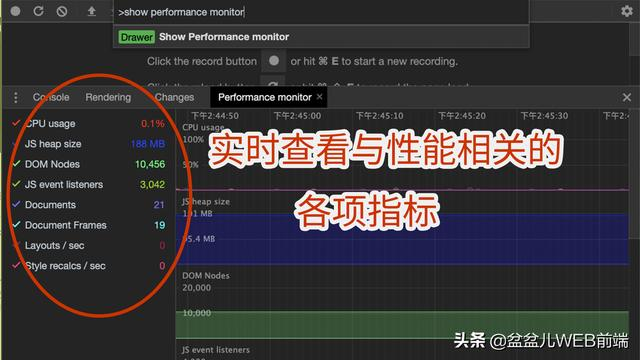Click the 下午2:45:30 timeline label
Viewport: 640px width, 360px height.
[544, 116]
